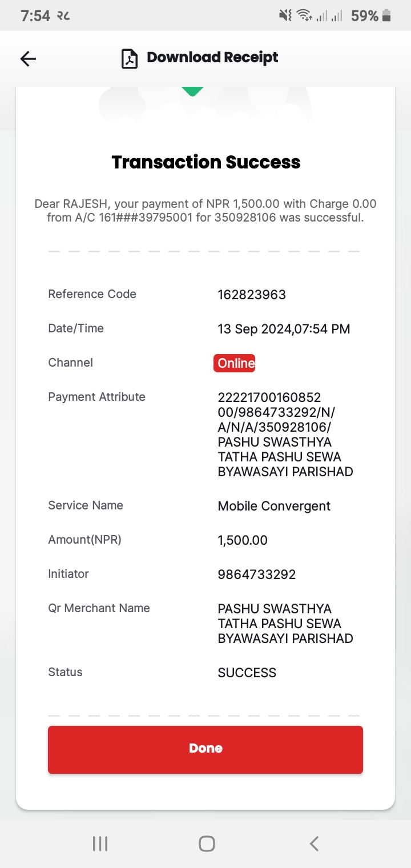Select the initiator number 9864733292
This screenshot has height=868, width=411.
click(x=257, y=574)
